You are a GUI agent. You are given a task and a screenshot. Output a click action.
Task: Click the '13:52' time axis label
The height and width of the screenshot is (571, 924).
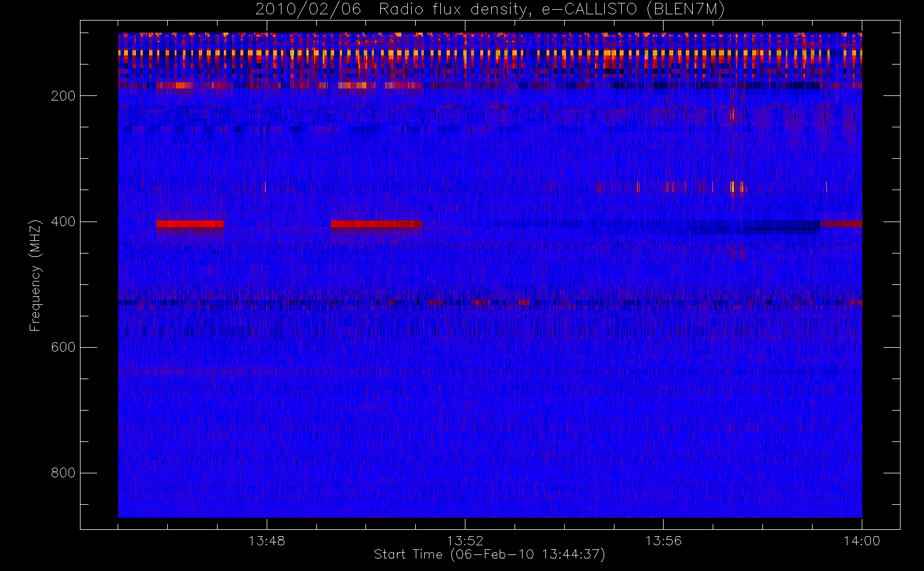pos(465,541)
